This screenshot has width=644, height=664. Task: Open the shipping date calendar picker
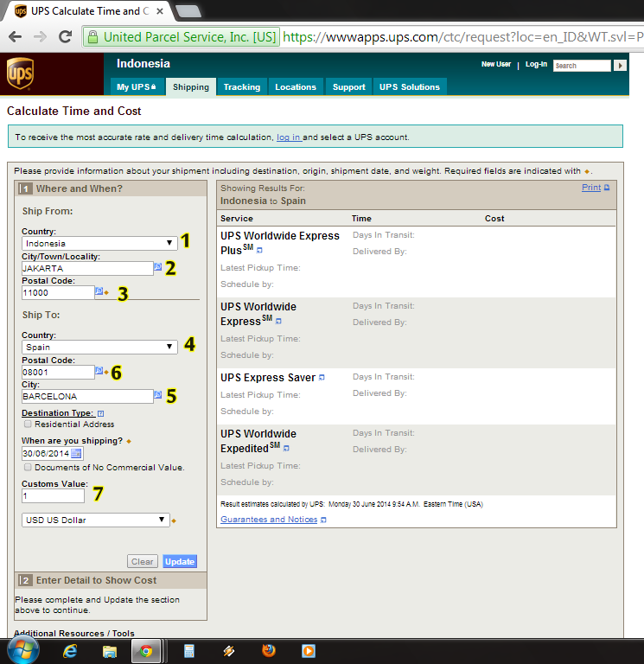76,454
